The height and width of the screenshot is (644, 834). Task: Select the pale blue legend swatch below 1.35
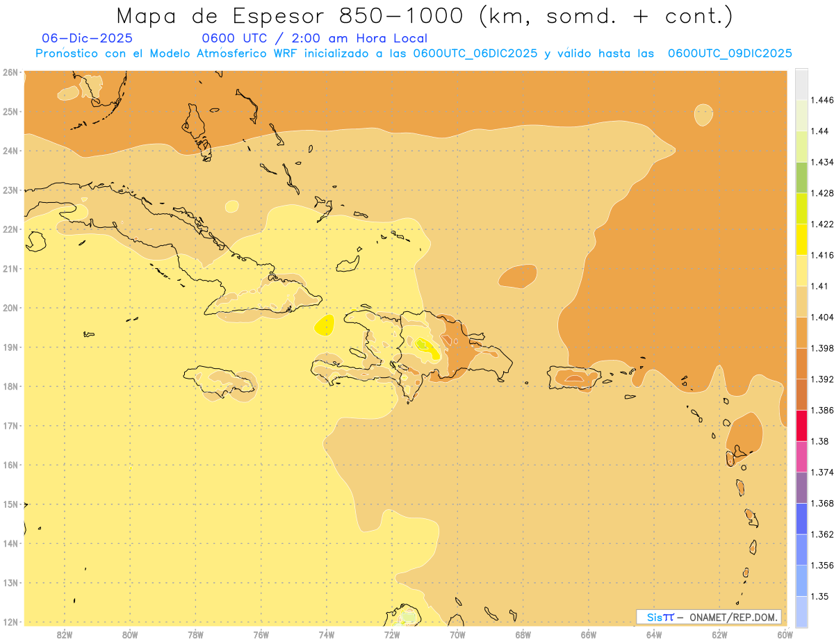click(x=801, y=611)
